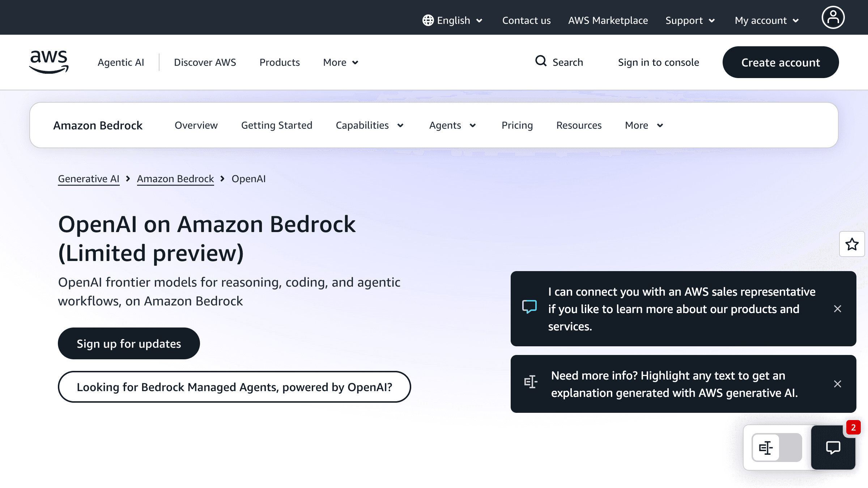Screen dimensions: 868x488
Task: Click the OpenAI on Amazon Bedrock heading
Action: pos(207,239)
